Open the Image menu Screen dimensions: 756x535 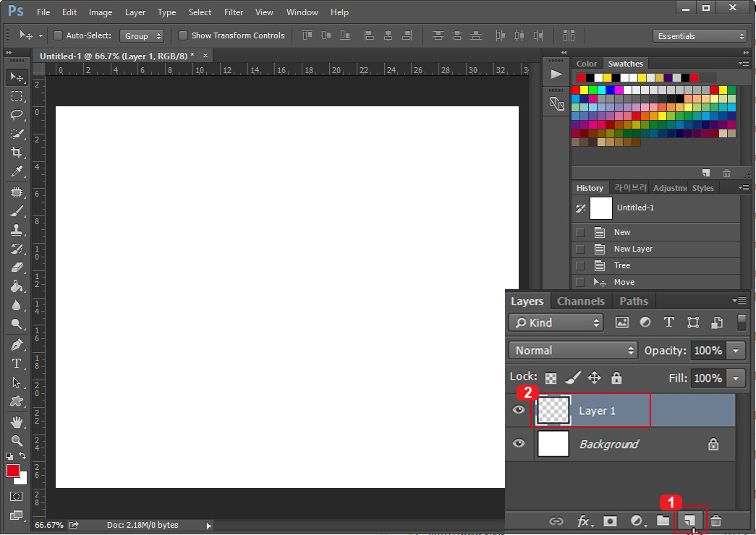tap(101, 12)
